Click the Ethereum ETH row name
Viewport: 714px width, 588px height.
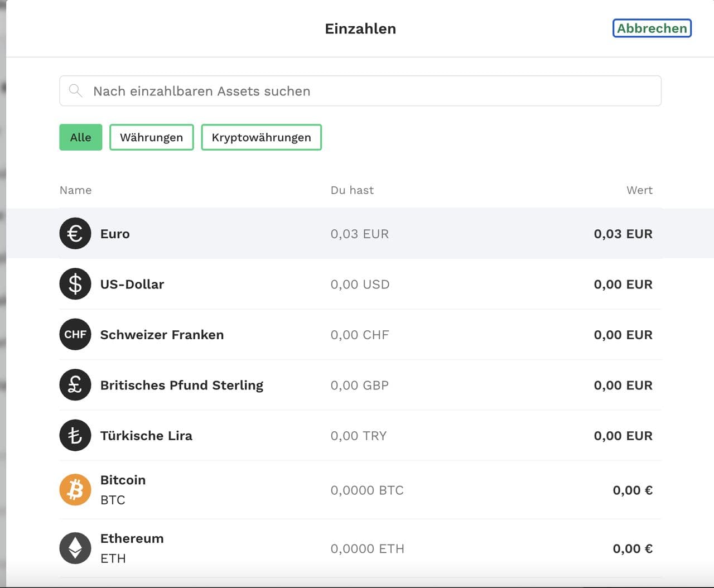point(132,539)
